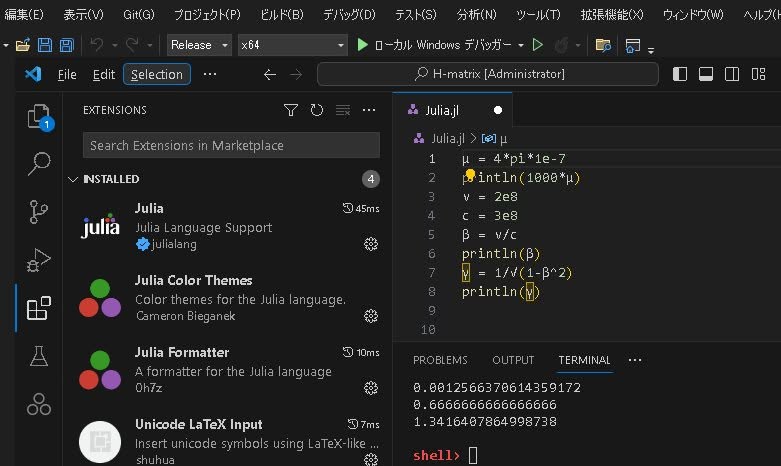Open the Search view in activity bar
The width and height of the screenshot is (781, 466).
pos(39,164)
